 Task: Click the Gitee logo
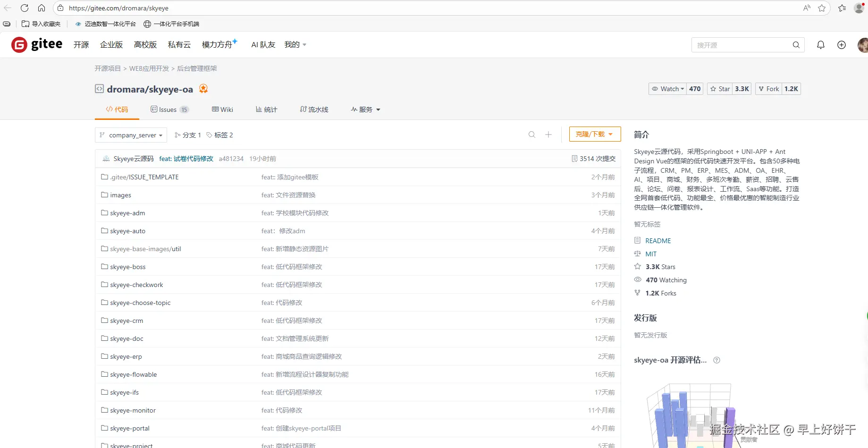[36, 44]
